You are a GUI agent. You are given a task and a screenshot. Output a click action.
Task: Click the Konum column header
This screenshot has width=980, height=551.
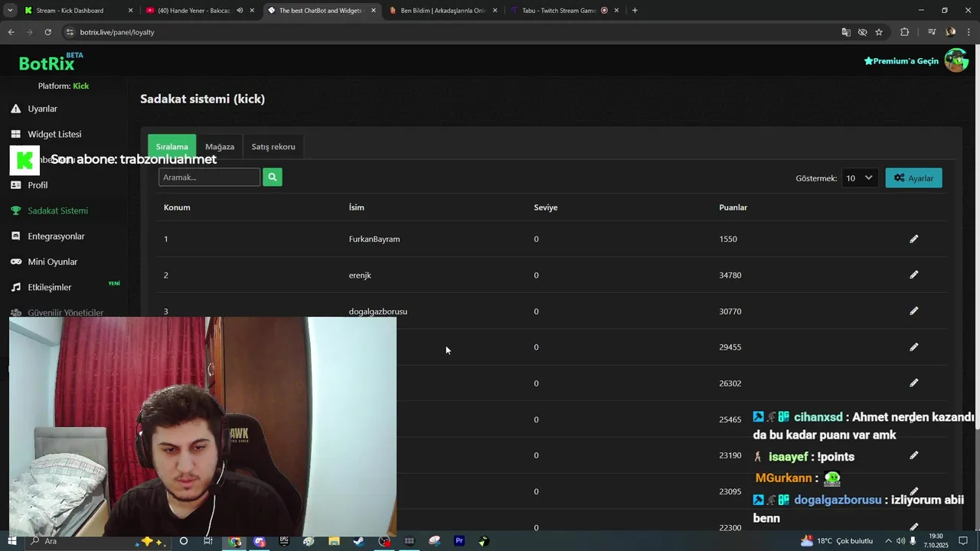[177, 207]
